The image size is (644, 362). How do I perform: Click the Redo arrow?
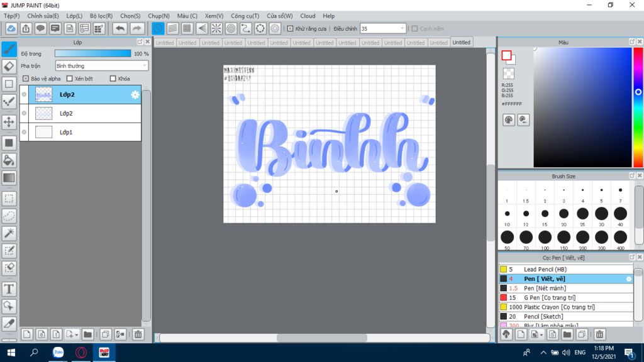tap(136, 28)
